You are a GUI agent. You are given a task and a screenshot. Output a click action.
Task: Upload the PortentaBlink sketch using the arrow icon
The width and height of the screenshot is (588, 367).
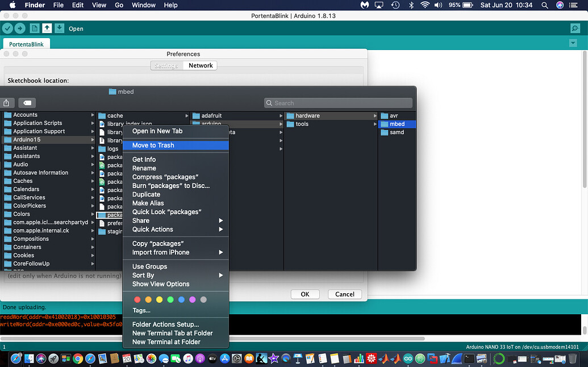coord(20,27)
